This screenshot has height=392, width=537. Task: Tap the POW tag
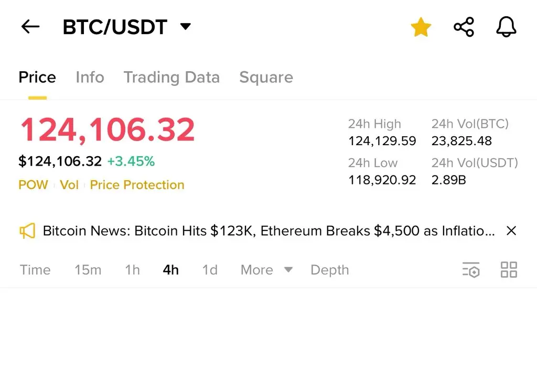click(x=33, y=185)
